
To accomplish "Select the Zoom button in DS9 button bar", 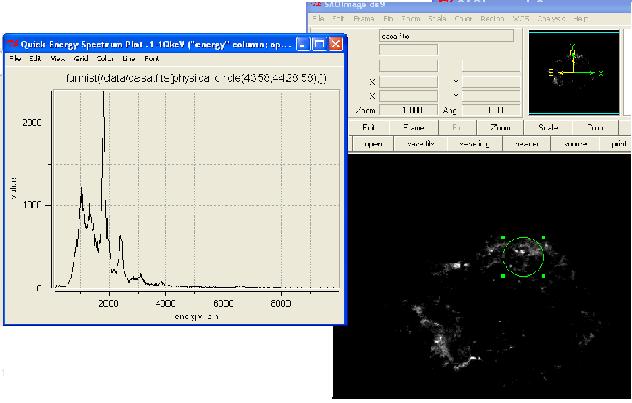I will click(500, 128).
